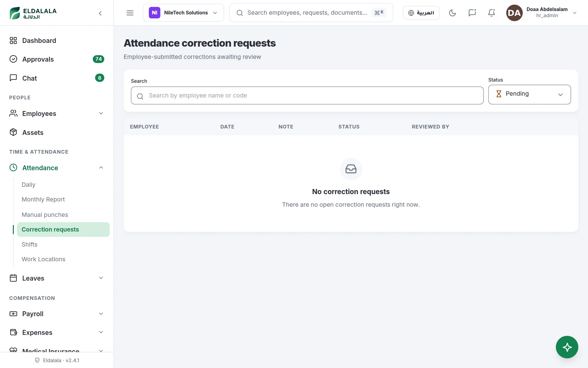Toggle dark mode with the moon icon
The height and width of the screenshot is (368, 588).
click(x=452, y=13)
